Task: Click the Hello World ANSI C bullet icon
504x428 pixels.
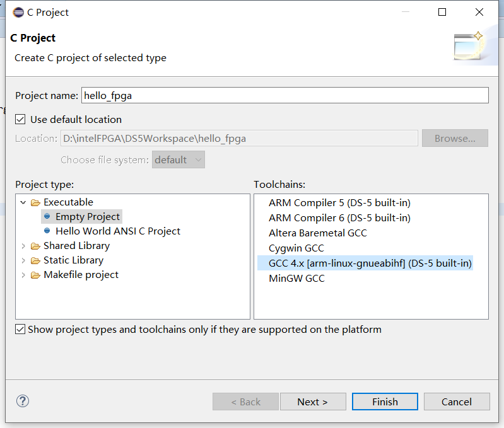Action: click(47, 231)
